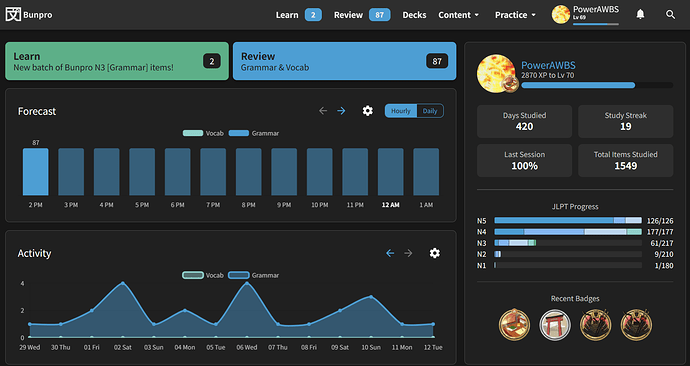Open Decks in the top navigation
Image resolution: width=690 pixels, height=366 pixels.
tap(414, 15)
